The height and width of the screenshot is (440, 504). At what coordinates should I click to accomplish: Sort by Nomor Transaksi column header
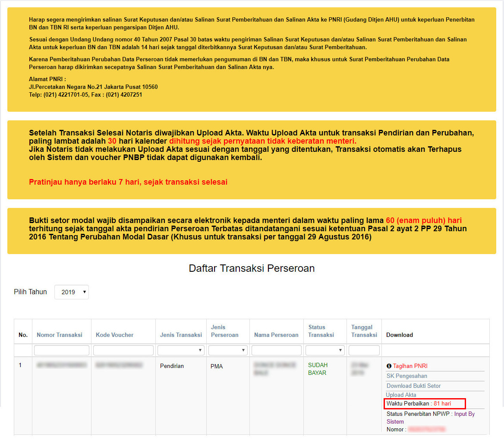[x=60, y=335]
